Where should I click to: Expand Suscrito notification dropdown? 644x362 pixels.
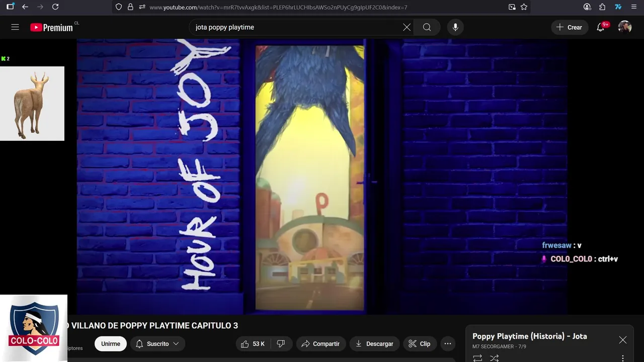point(158,344)
